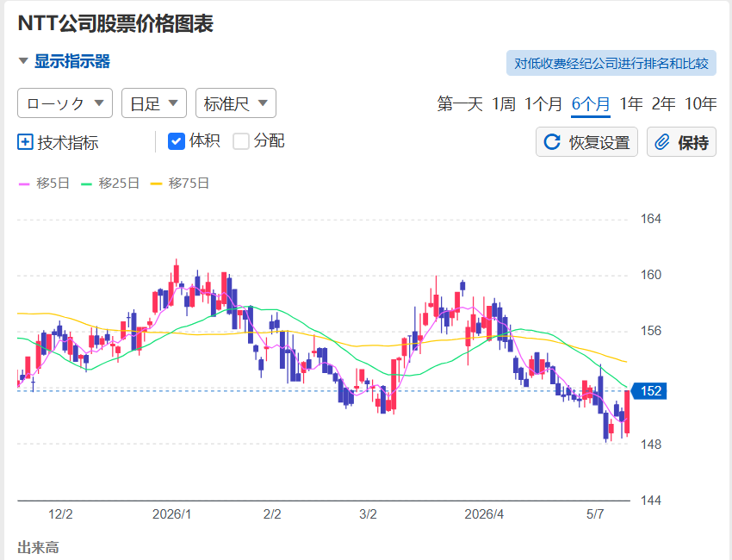The height and width of the screenshot is (560, 732).
Task: Click the 2/2 date axis label
Action: point(272,514)
